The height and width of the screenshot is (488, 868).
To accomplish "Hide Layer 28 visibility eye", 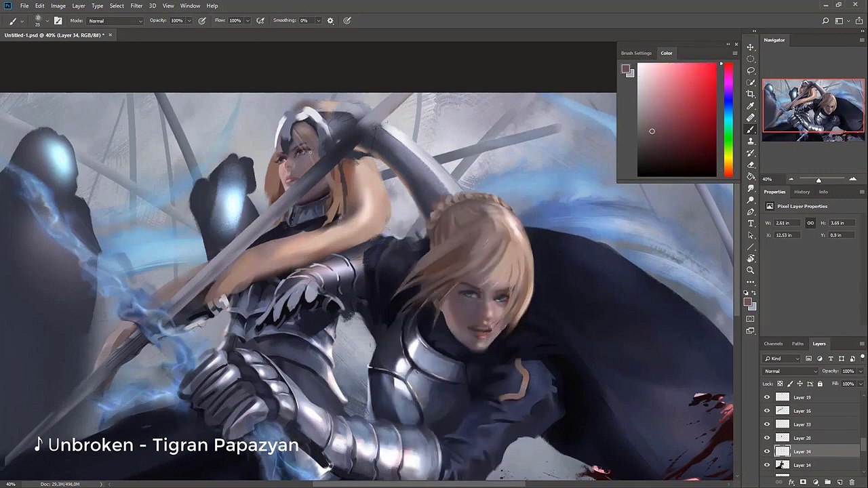I will (x=767, y=438).
